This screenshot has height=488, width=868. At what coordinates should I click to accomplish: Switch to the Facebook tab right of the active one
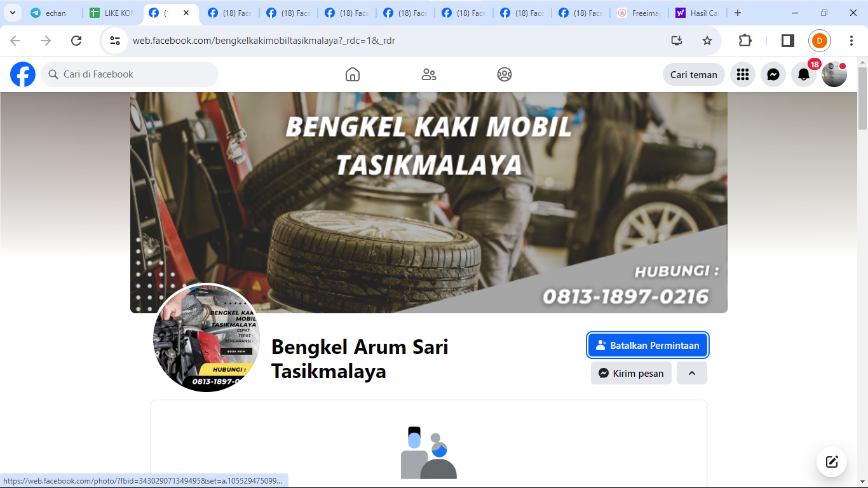coord(229,13)
